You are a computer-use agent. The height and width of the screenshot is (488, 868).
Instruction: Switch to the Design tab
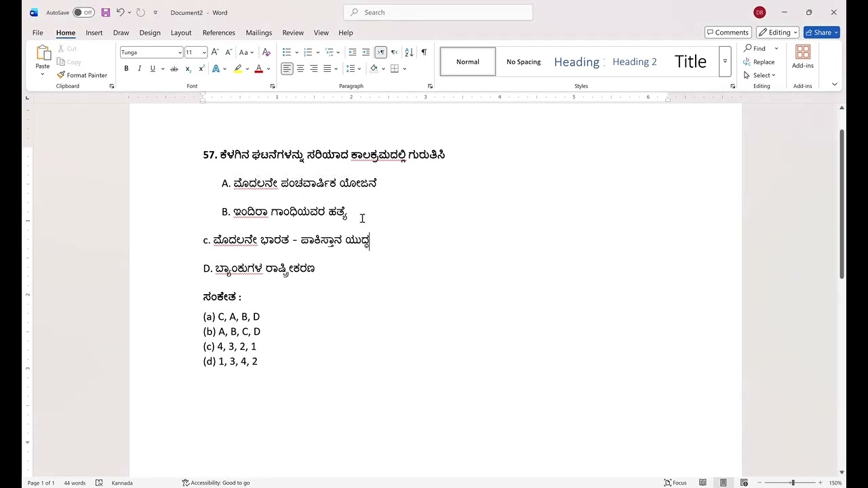[150, 33]
